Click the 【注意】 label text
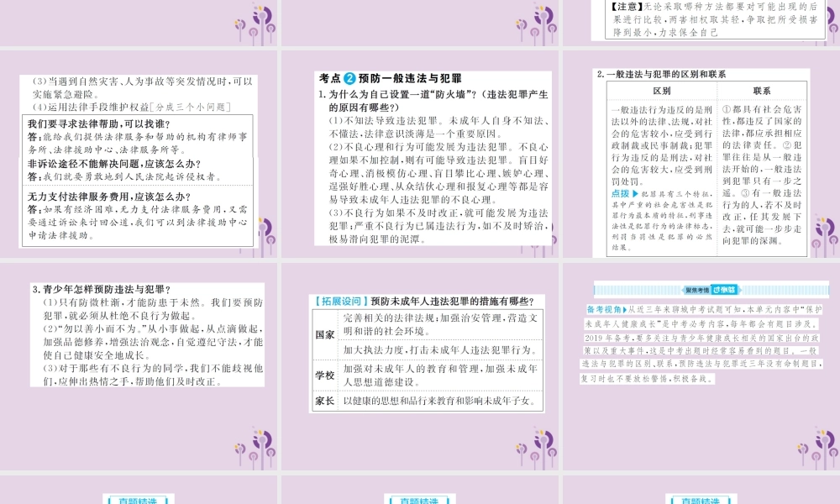 coord(627,7)
